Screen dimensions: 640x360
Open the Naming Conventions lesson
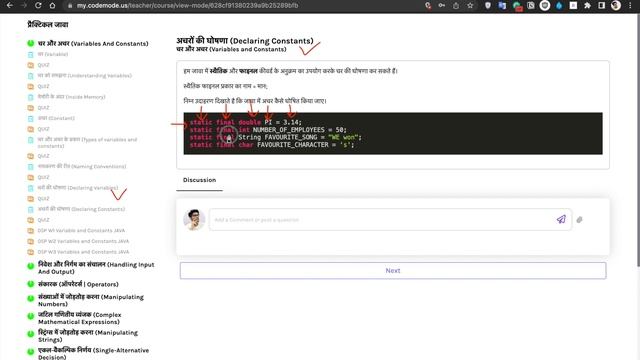(82, 166)
